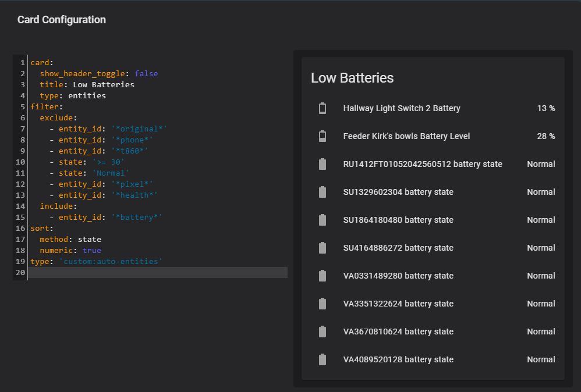
Task: Click the 13 % state value
Action: 546,108
